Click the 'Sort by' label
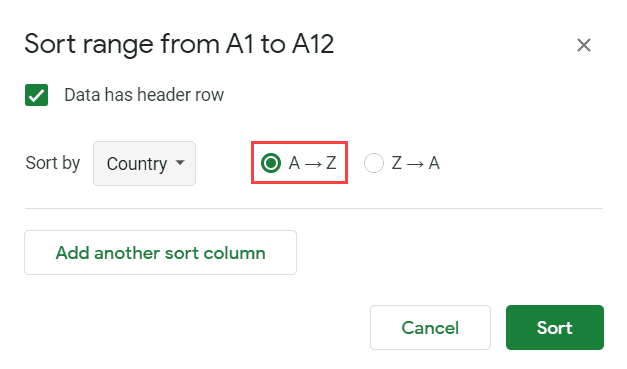The height and width of the screenshot is (369, 627). 53,163
